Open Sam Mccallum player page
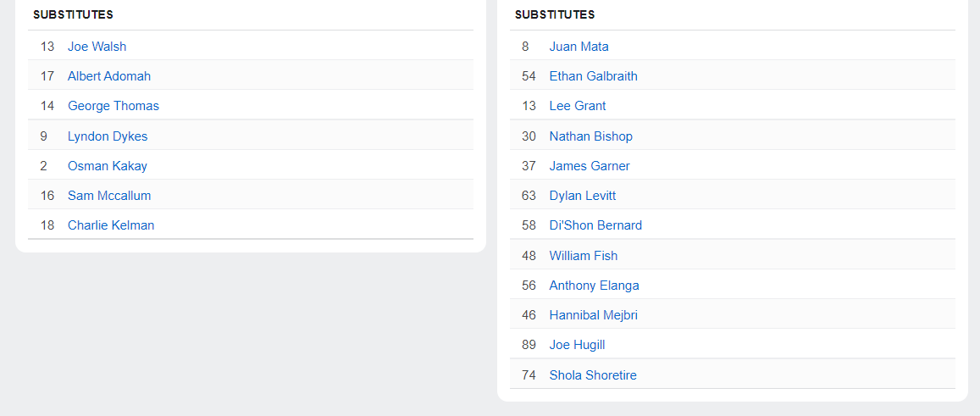The width and height of the screenshot is (980, 416). pyautogui.click(x=109, y=196)
